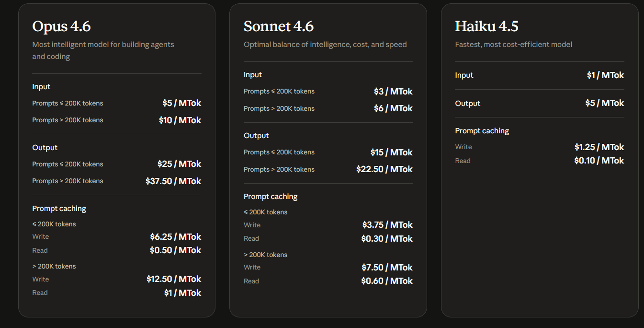Click the Input label in the Opus 4.6 card

tap(41, 87)
